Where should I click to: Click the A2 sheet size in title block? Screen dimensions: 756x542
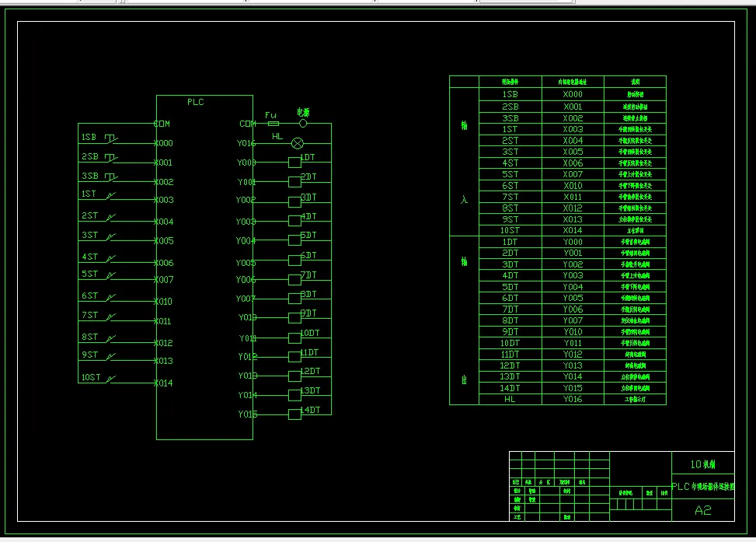click(703, 510)
